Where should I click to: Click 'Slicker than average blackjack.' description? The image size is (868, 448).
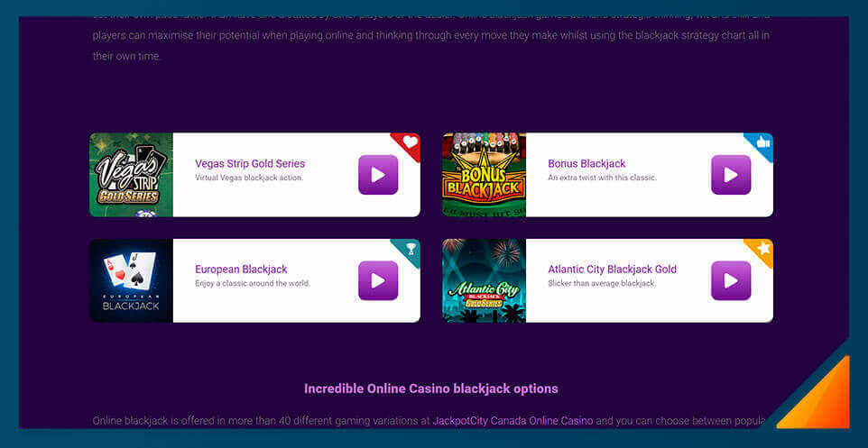click(x=602, y=284)
